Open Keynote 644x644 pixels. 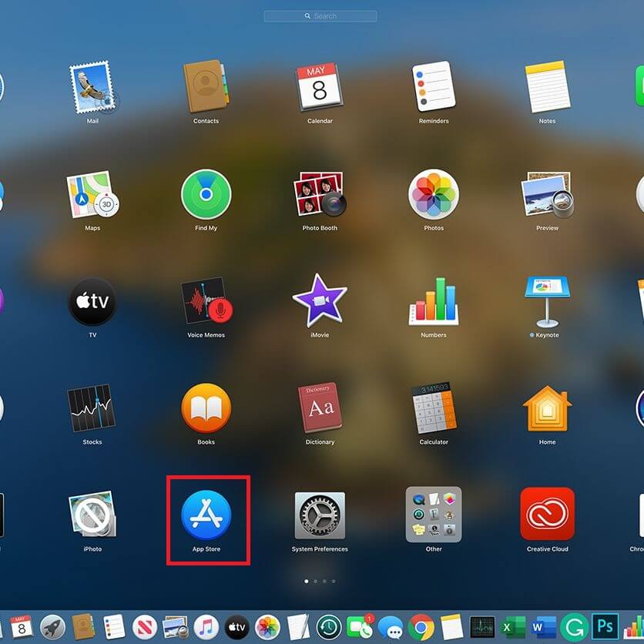click(x=547, y=302)
